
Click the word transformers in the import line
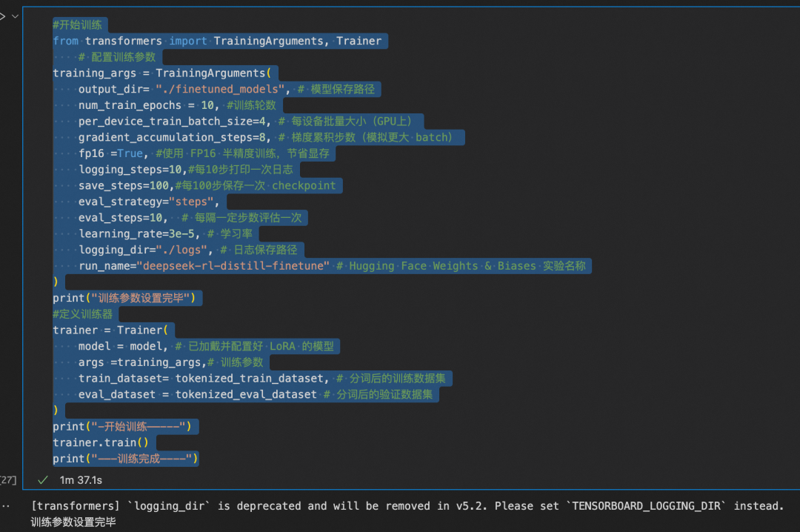point(124,41)
